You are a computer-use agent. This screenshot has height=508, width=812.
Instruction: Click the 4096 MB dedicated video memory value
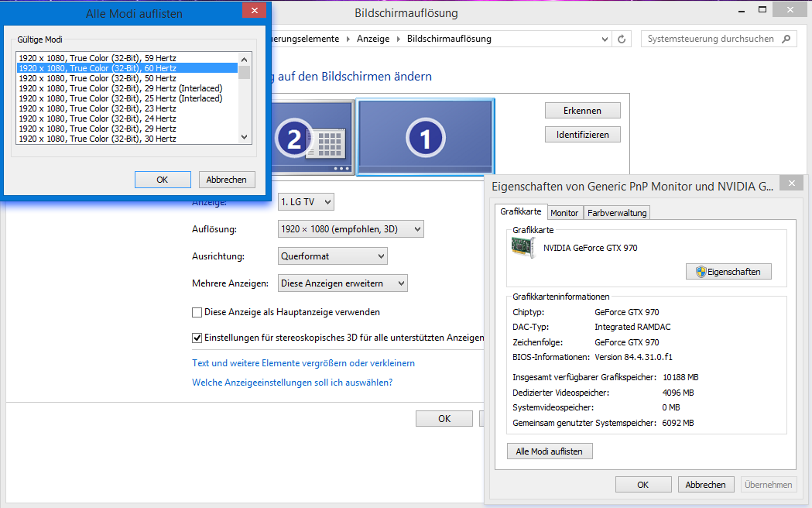pos(678,393)
